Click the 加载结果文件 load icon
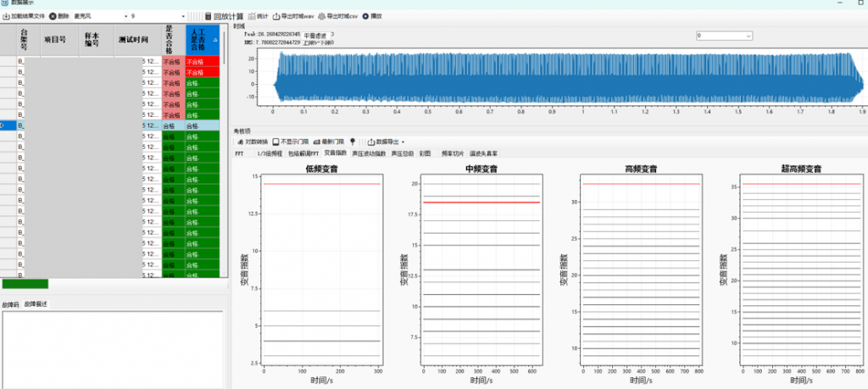 (x=6, y=16)
